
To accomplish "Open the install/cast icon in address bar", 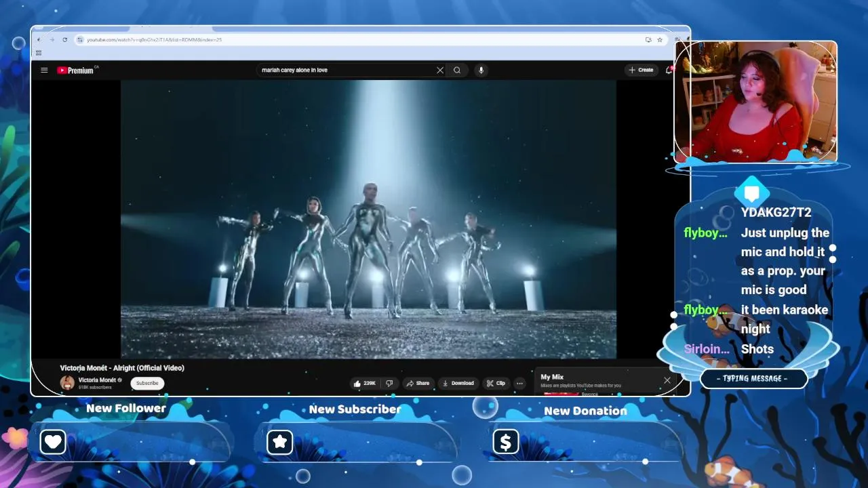I will click(x=648, y=39).
